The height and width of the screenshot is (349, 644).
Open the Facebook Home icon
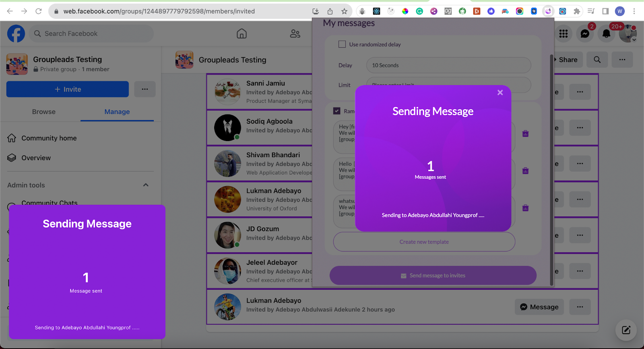coord(242,33)
